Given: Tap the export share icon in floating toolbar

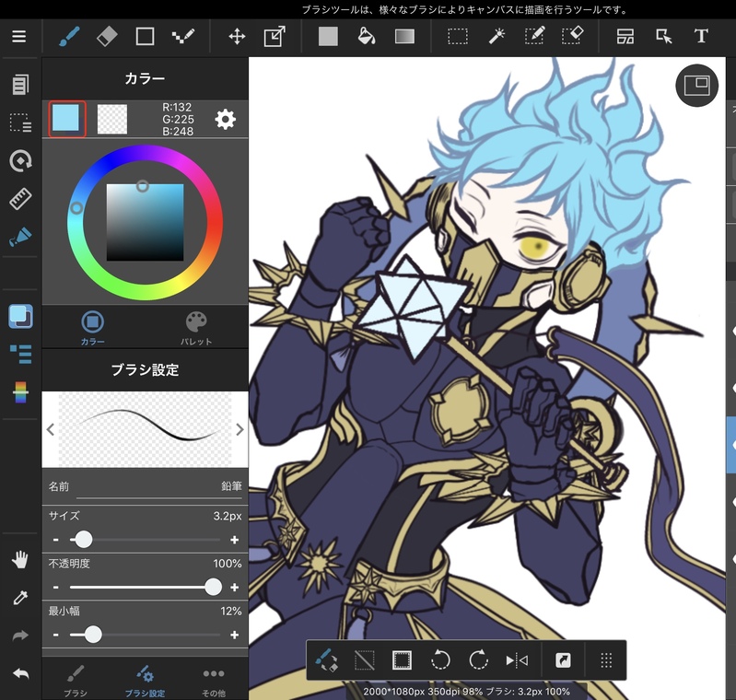Looking at the screenshot, I should pyautogui.click(x=563, y=660).
